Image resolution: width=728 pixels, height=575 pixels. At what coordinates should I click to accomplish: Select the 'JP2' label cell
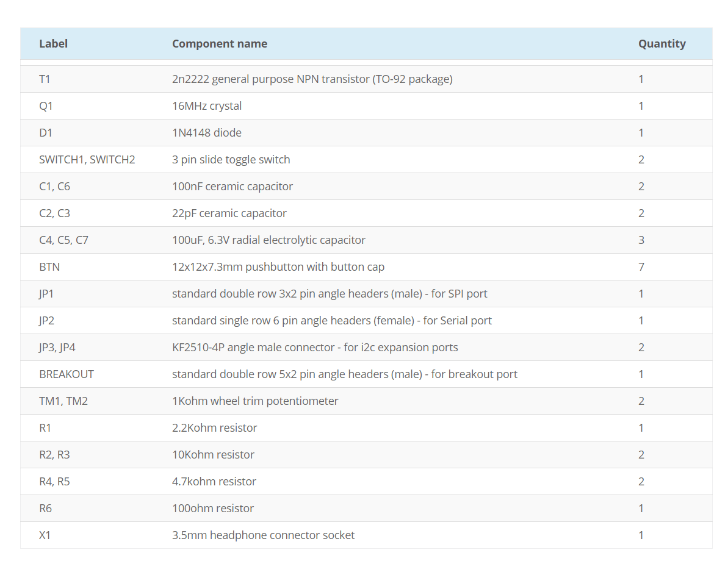pos(46,321)
